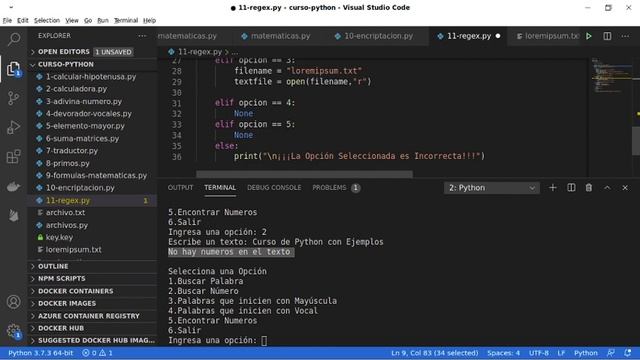
Task: Click Python language mode in status bar
Action: [585, 353]
